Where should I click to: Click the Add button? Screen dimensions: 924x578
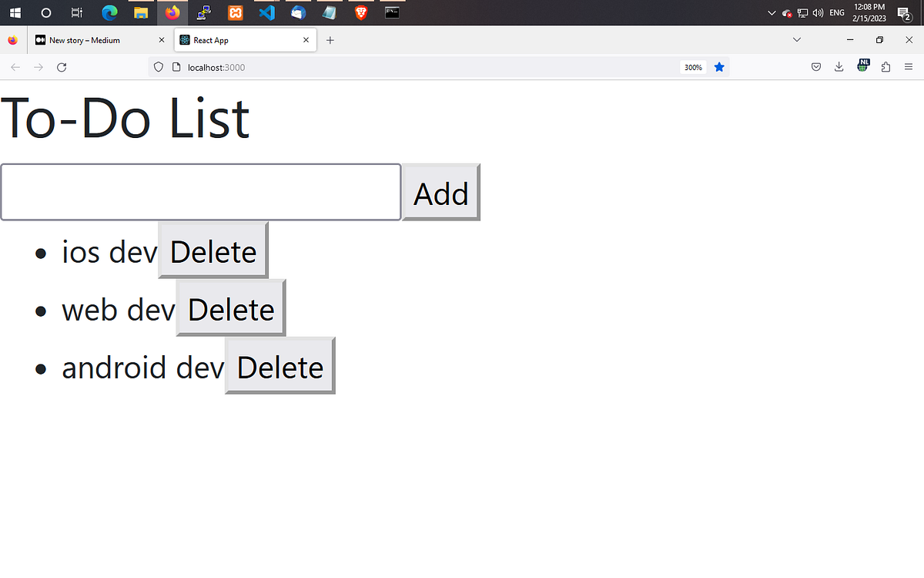click(440, 193)
